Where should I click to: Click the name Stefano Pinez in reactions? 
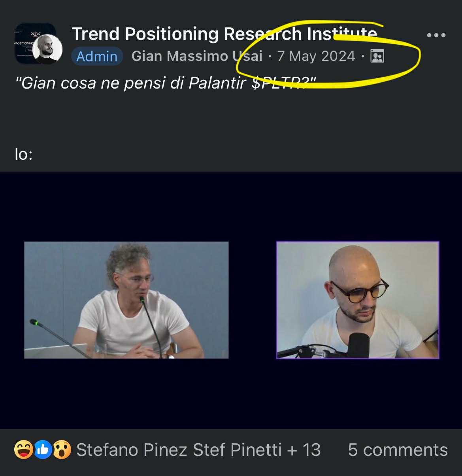[132, 450]
